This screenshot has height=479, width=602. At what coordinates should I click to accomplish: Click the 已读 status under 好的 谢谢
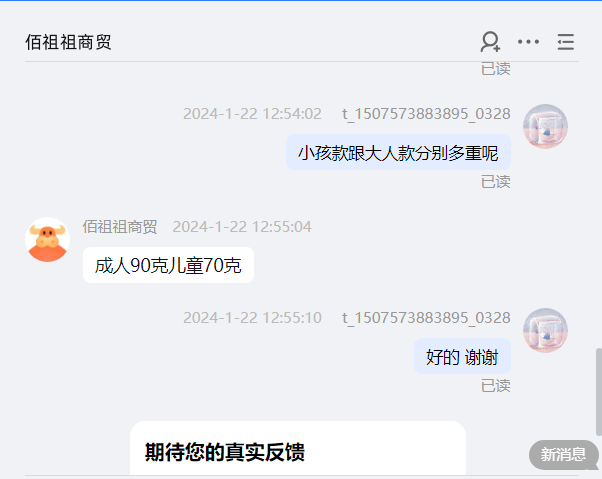tap(496, 386)
